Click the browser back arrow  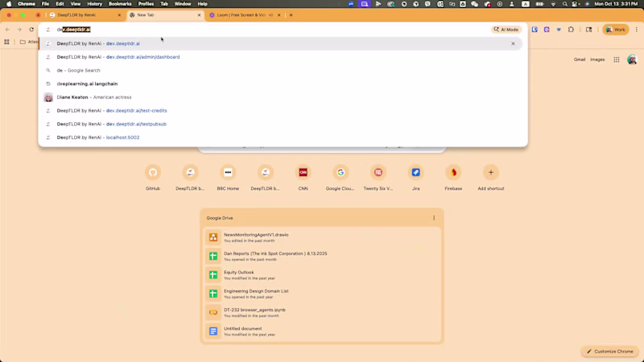pos(7,30)
